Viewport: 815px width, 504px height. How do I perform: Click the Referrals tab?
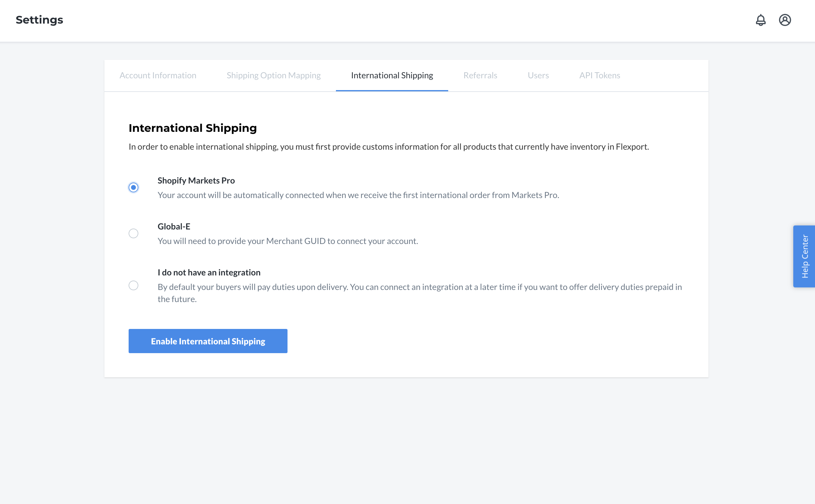(481, 75)
